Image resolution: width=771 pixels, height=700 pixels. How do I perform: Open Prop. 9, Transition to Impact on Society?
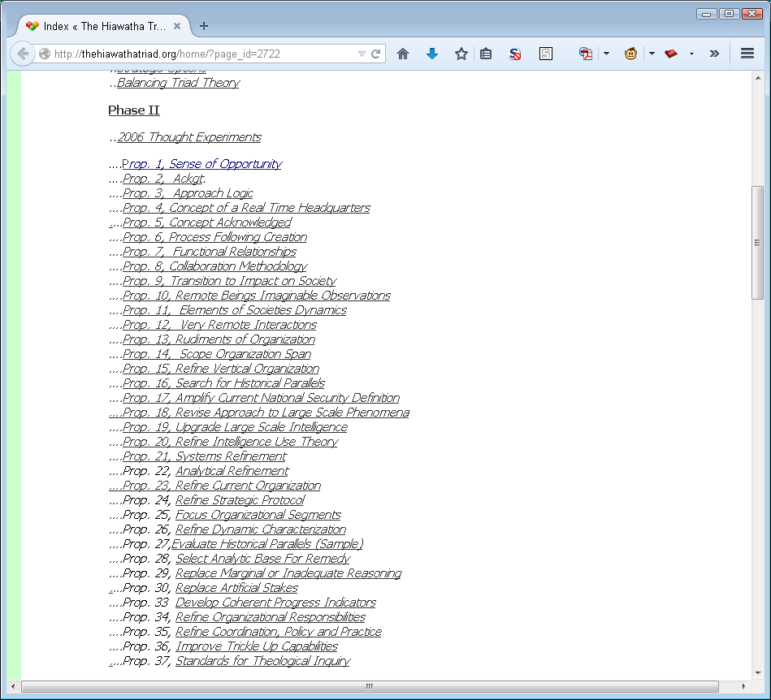click(230, 281)
